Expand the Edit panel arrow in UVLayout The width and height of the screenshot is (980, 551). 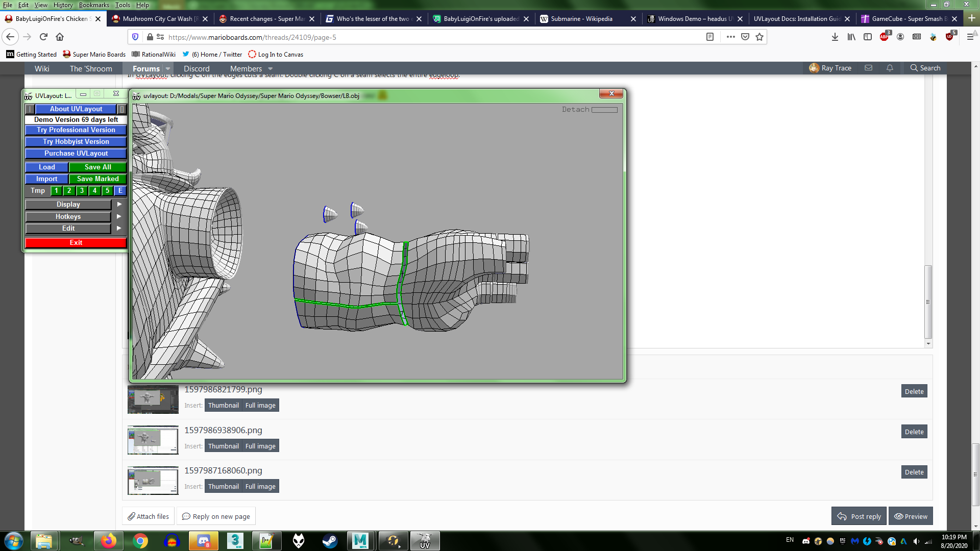(x=119, y=229)
